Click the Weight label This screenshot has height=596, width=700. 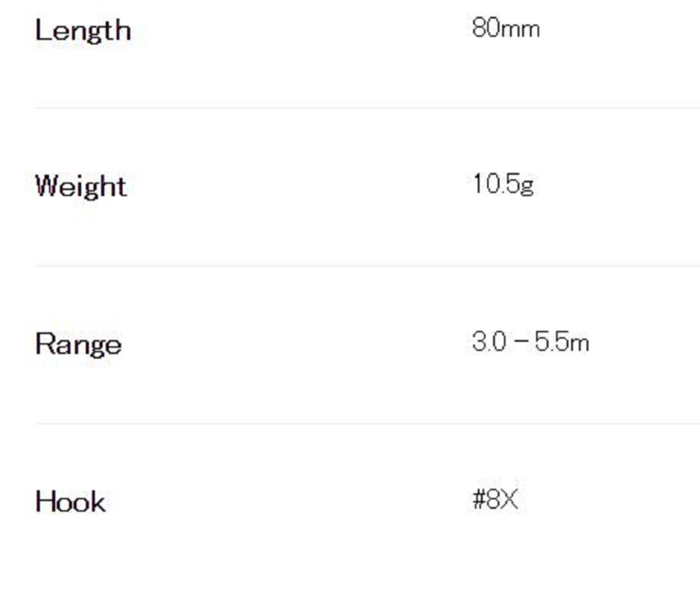tap(81, 187)
